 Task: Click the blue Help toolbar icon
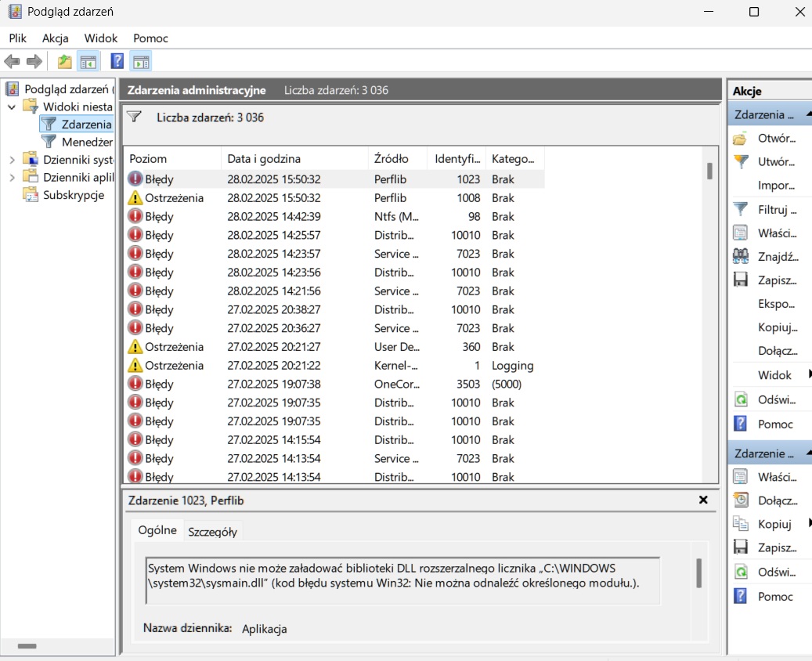[x=117, y=62]
